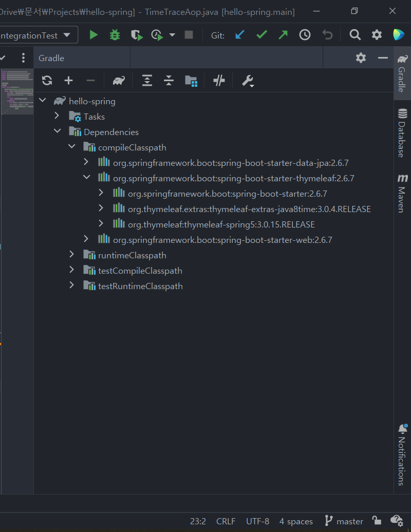Image resolution: width=411 pixels, height=532 pixels.
Task: Reload all Gradle projects
Action: coord(47,81)
